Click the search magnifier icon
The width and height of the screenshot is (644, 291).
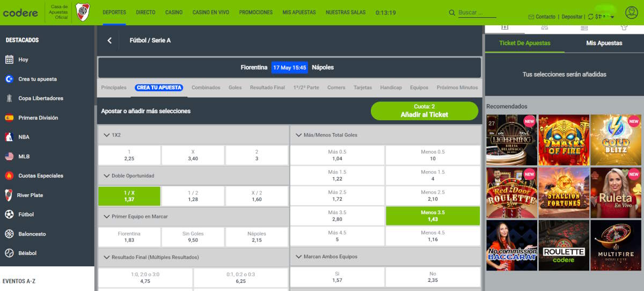pyautogui.click(x=452, y=12)
